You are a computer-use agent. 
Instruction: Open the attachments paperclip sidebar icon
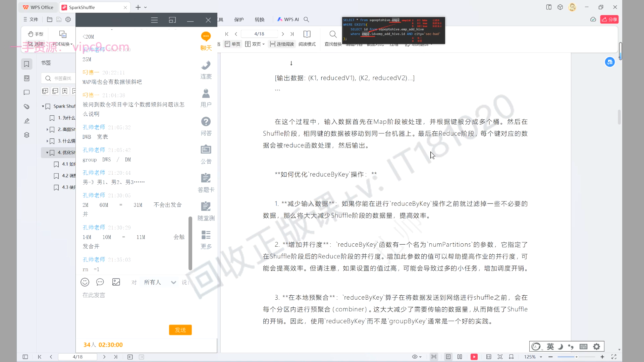[x=27, y=107]
